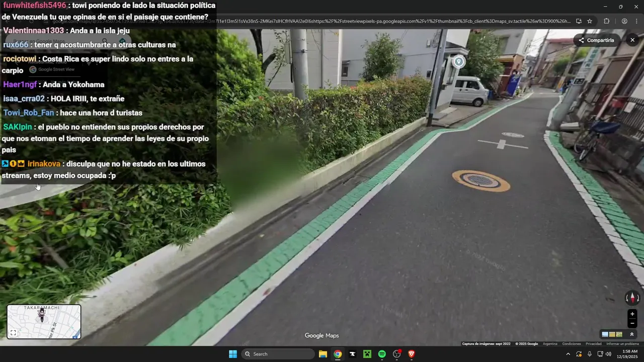Open the black-and-white app icon left of the creeper icon
The width and height of the screenshot is (644, 362).
(x=353, y=354)
